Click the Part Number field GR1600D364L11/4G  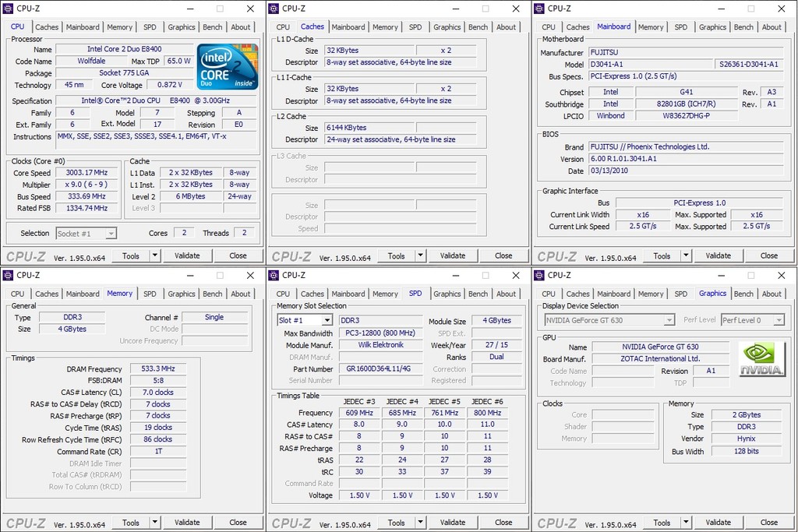(380, 368)
